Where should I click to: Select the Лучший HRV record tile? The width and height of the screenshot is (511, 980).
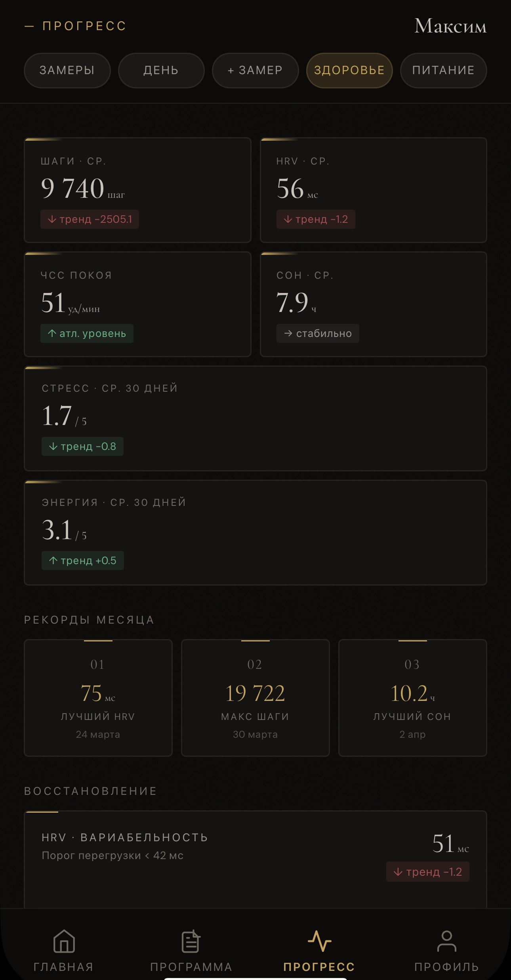pyautogui.click(x=98, y=698)
